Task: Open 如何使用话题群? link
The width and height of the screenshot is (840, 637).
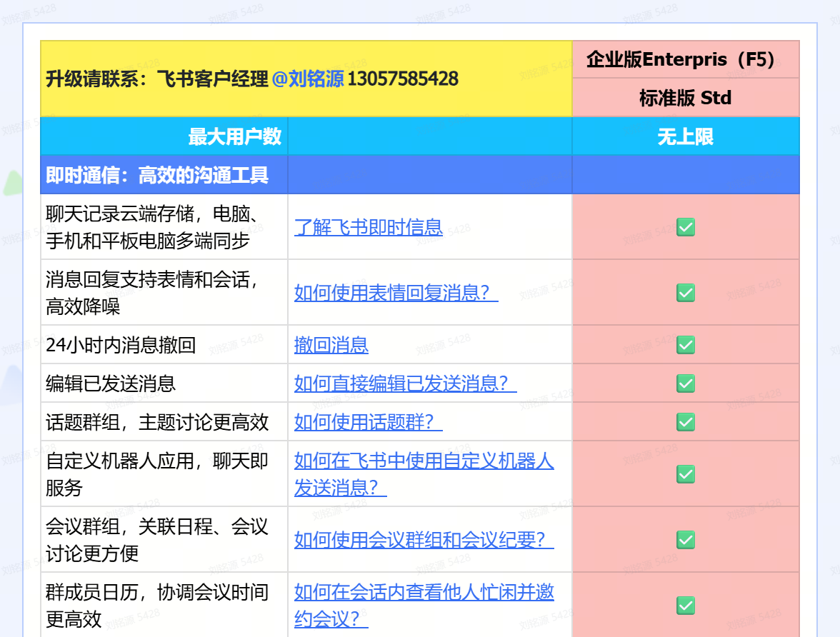Action: [x=369, y=422]
